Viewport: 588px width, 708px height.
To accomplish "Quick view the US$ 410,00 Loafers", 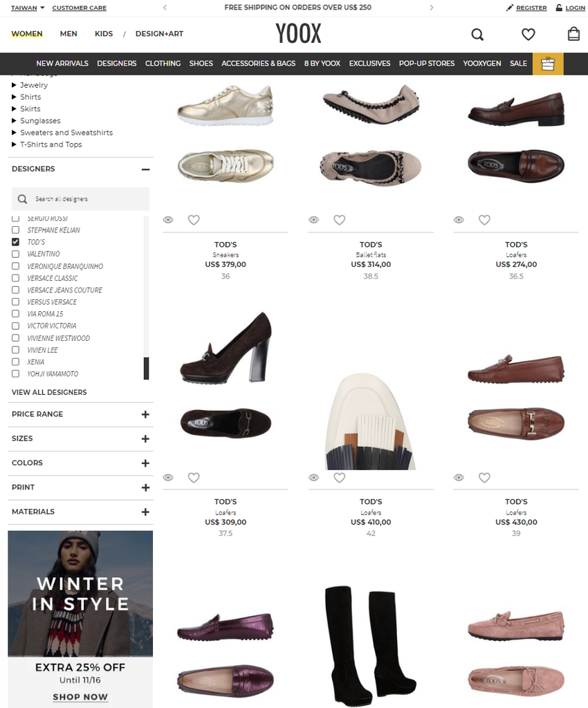I will (313, 478).
